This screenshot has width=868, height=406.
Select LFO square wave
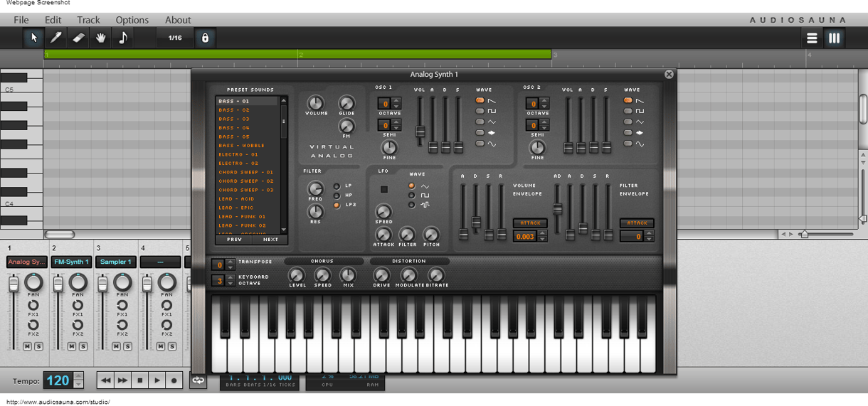[411, 195]
